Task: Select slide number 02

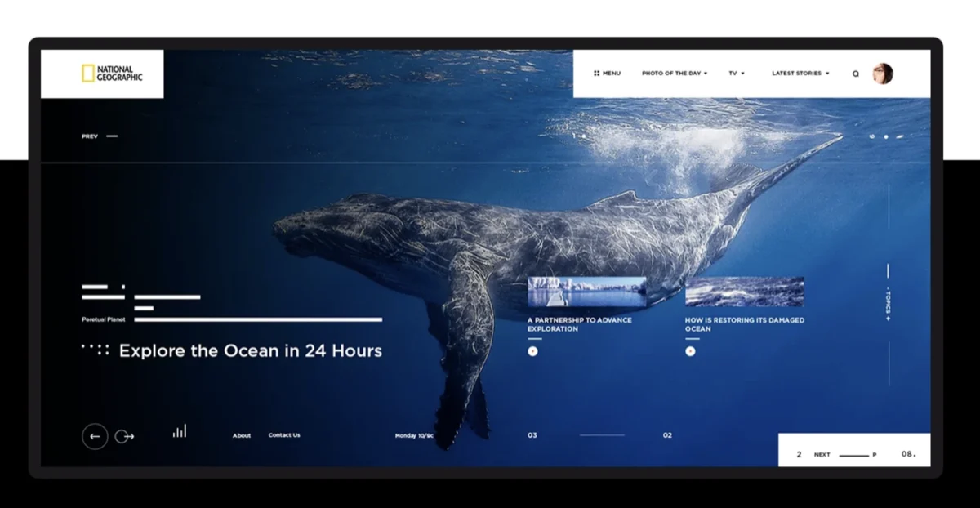Action: [x=667, y=435]
